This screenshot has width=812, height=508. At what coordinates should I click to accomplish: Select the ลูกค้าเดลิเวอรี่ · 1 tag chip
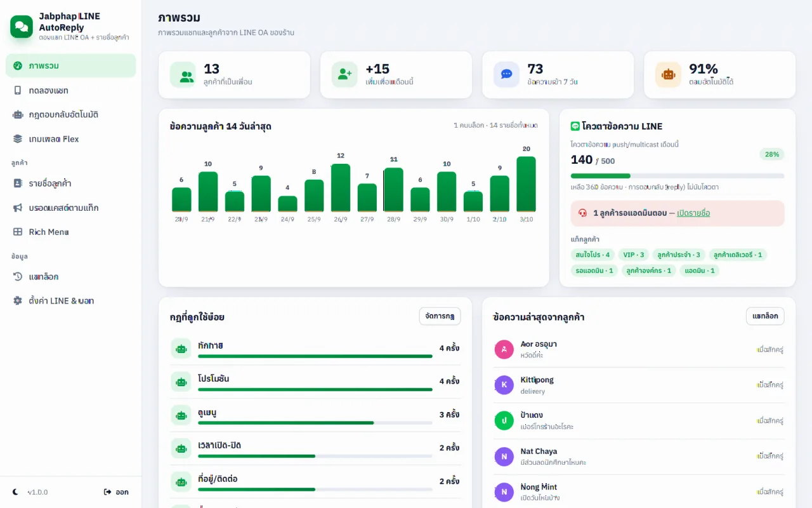tap(738, 255)
